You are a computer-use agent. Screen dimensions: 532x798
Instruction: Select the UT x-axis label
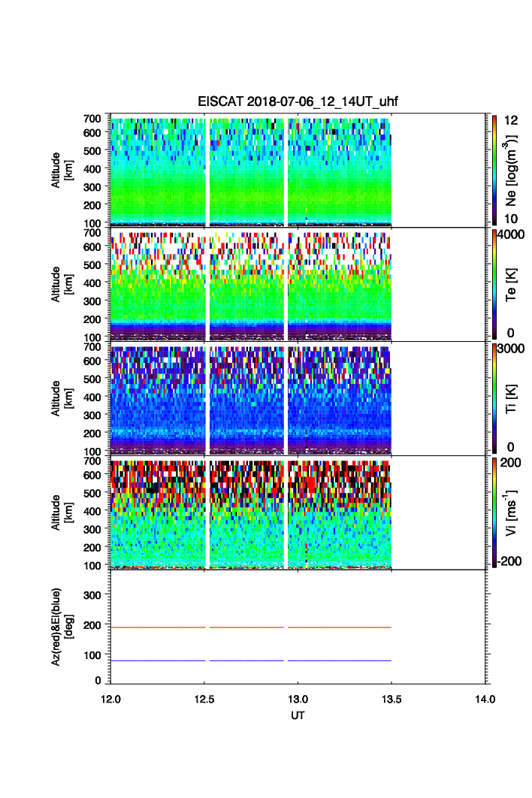298,715
